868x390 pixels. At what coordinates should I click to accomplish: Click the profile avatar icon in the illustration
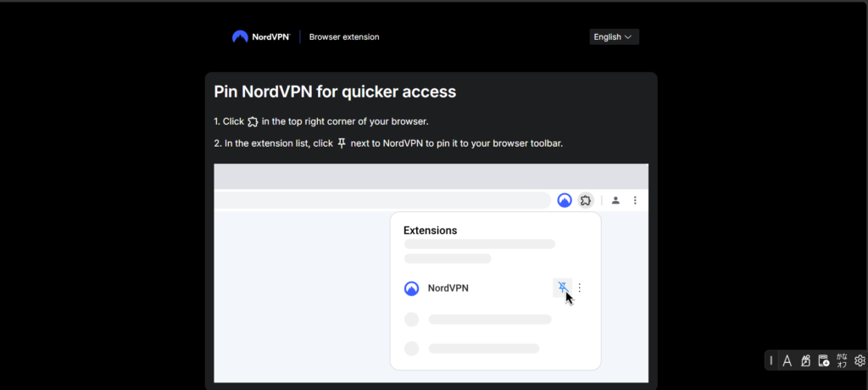[615, 200]
